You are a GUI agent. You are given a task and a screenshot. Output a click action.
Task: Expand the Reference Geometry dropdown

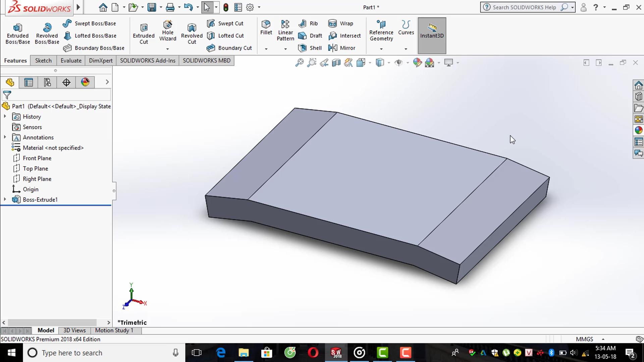[x=381, y=49]
